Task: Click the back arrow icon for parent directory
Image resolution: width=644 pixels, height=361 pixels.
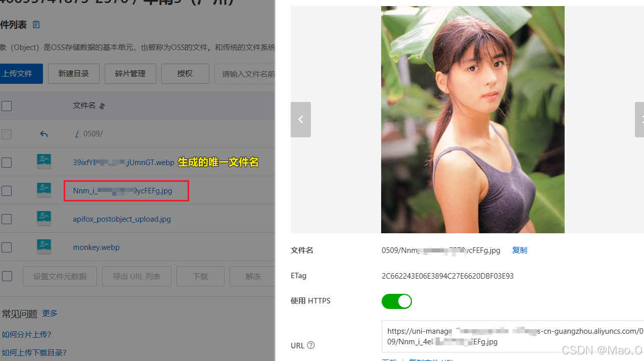Action: click(44, 134)
